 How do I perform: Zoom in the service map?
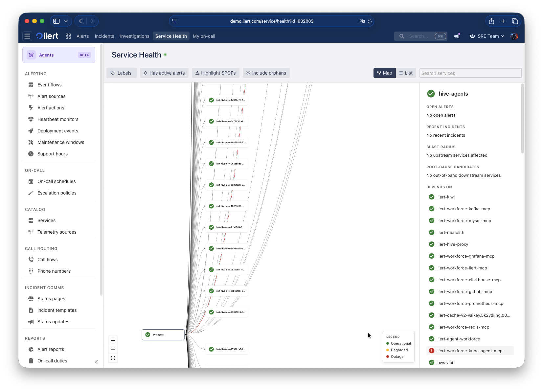coord(113,340)
